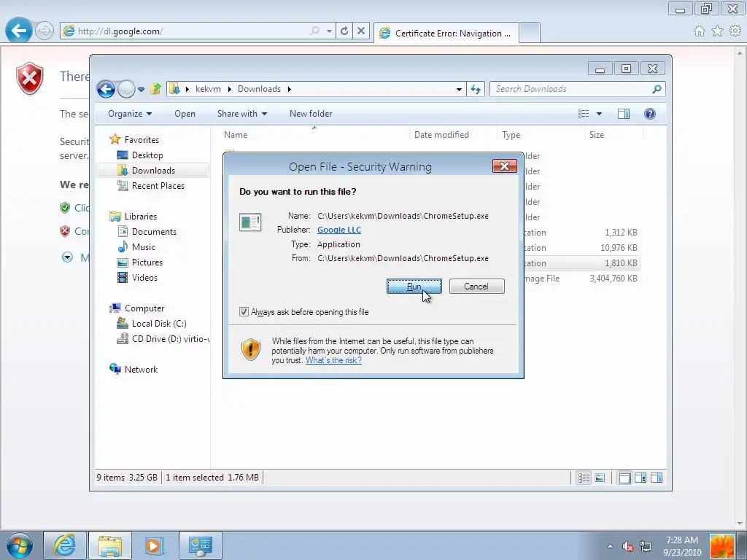Select Network in navigation pane

click(x=141, y=370)
